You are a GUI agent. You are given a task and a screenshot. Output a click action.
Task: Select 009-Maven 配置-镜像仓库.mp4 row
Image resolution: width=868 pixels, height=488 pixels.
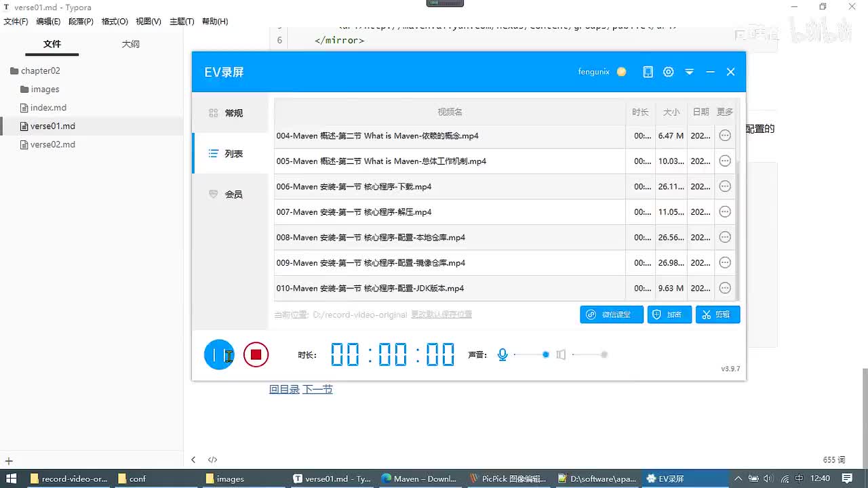505,263
